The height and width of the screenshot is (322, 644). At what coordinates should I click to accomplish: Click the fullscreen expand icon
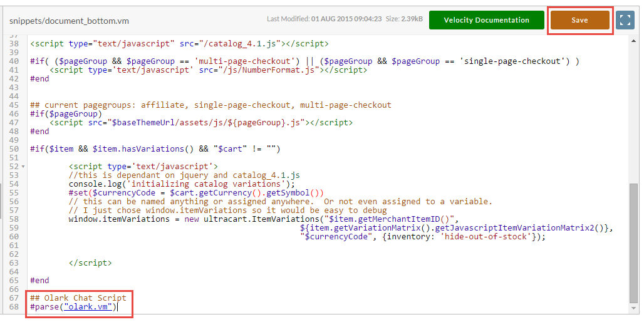tap(625, 20)
